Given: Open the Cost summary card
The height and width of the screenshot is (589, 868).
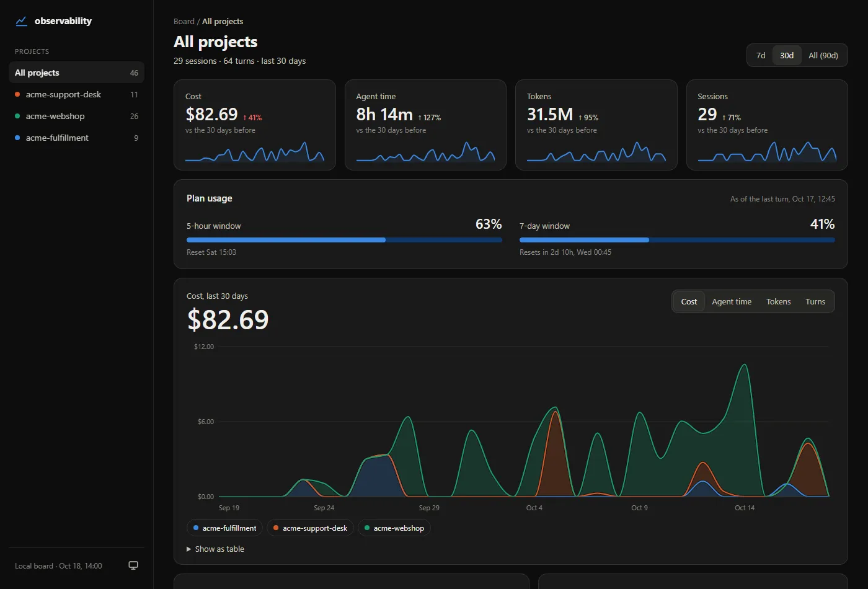Looking at the screenshot, I should [255, 125].
